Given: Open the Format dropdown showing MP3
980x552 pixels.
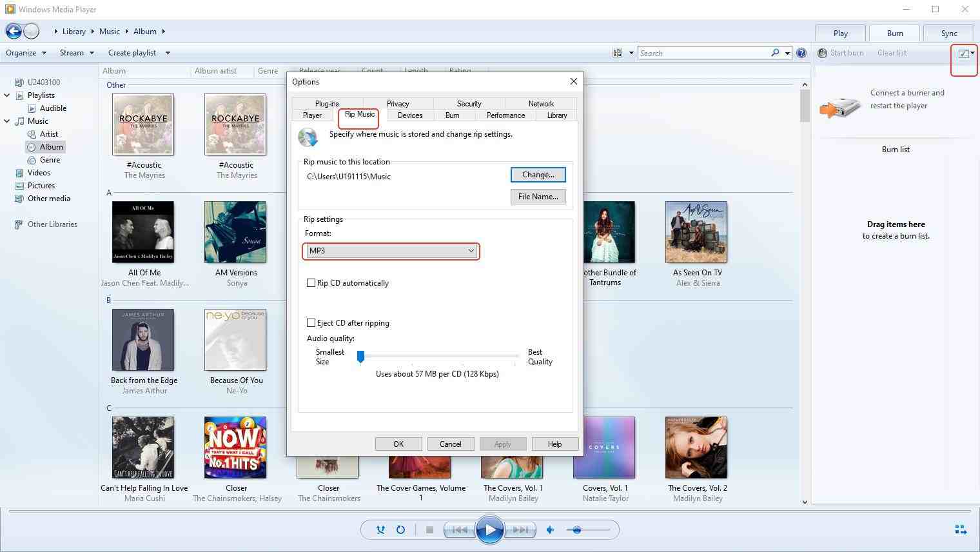Looking at the screenshot, I should [391, 251].
